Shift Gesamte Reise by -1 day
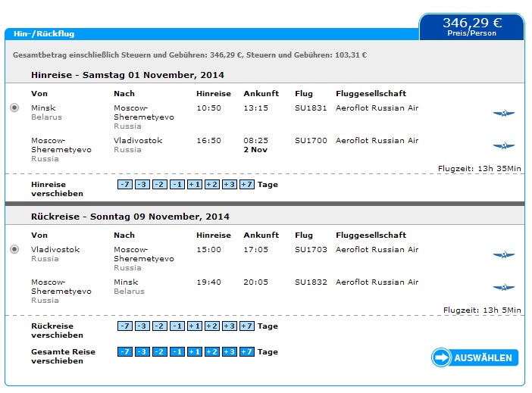The image size is (532, 393). pos(177,352)
